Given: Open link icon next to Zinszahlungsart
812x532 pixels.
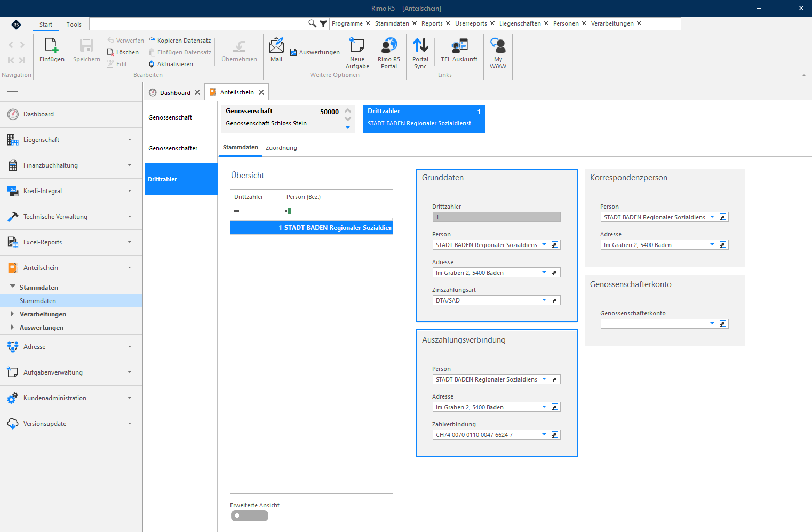Looking at the screenshot, I should click(x=555, y=300).
